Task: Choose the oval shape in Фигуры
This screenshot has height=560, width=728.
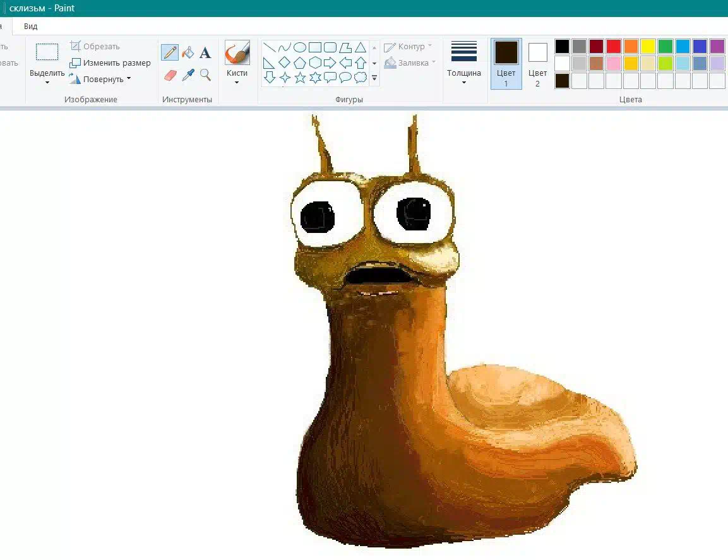Action: 300,47
